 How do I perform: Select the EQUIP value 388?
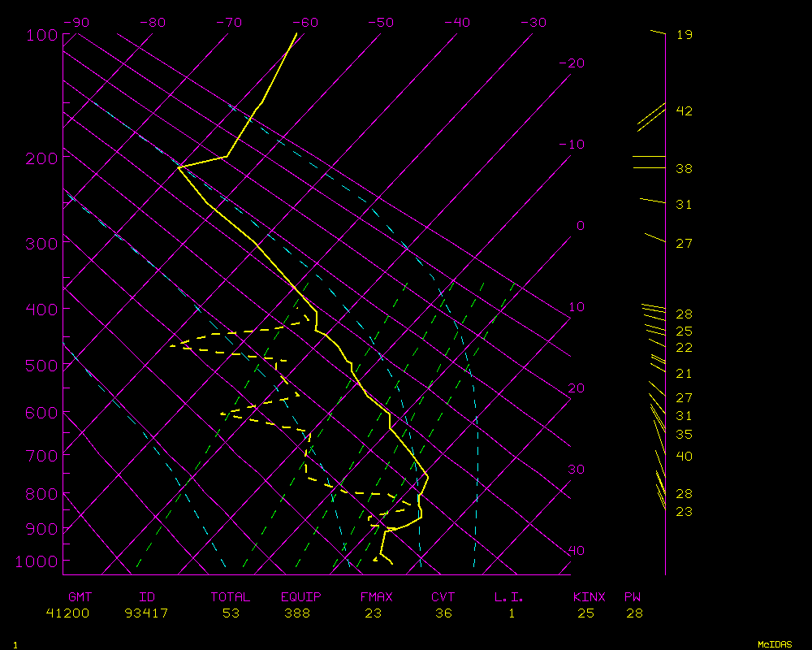tap(300, 613)
